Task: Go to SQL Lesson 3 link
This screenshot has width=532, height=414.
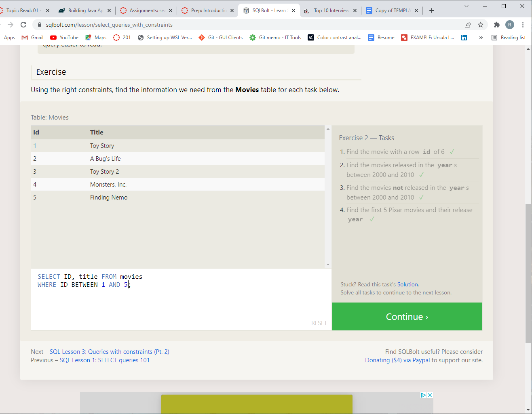Action: [110, 352]
